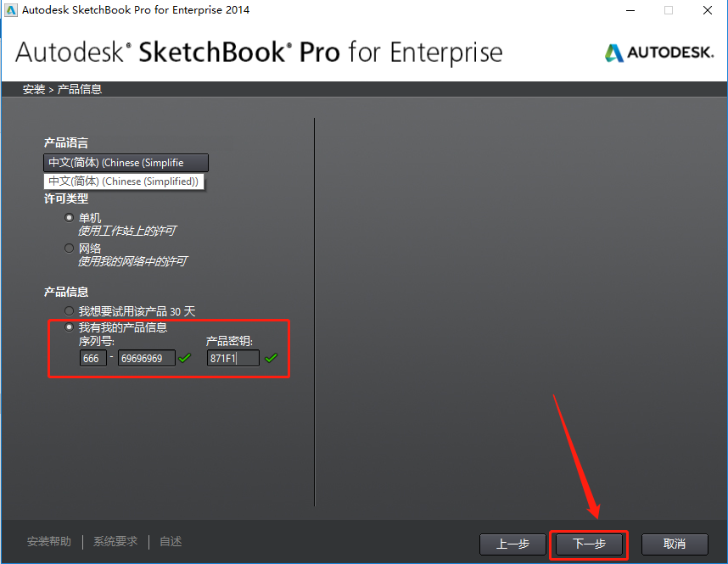
Task: Click serial number prefix field 666
Action: point(92,358)
